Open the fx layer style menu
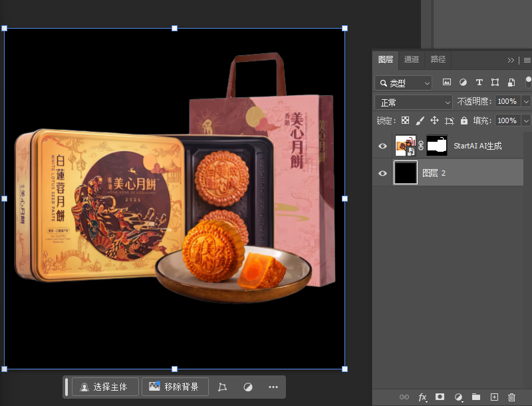This screenshot has height=406, width=532. [x=422, y=397]
